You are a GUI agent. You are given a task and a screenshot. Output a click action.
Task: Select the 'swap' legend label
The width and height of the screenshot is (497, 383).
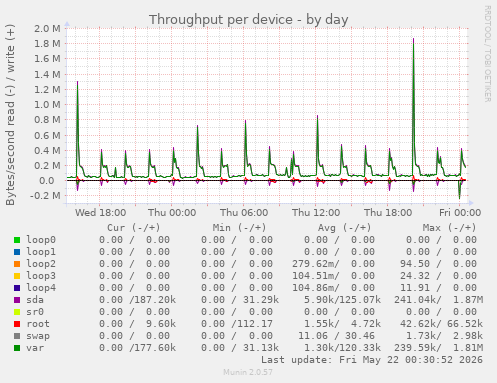[38, 336]
